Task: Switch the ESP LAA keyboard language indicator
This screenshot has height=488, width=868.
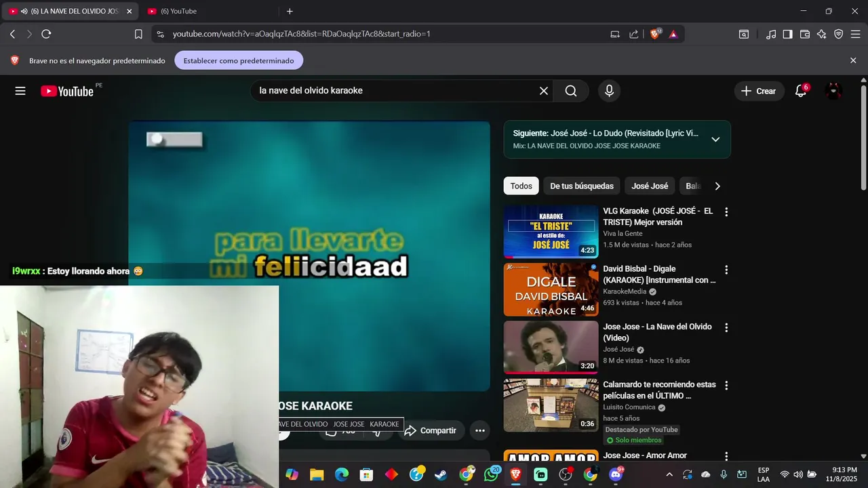Action: coord(764,474)
